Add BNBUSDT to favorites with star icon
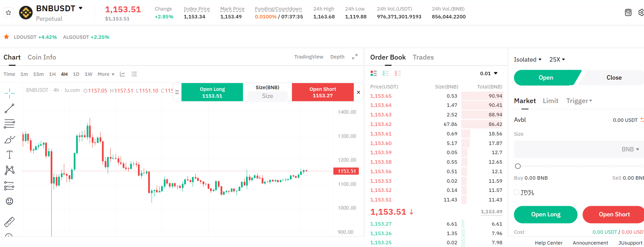Viewport: 644px width, 247px height. tap(8, 13)
